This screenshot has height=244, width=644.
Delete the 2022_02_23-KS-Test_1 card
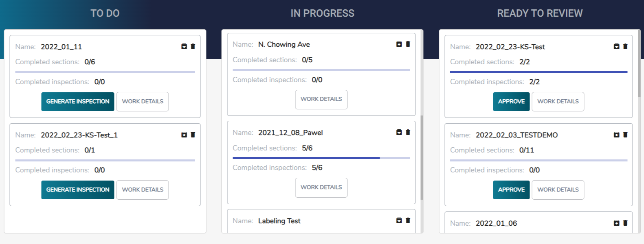point(193,135)
